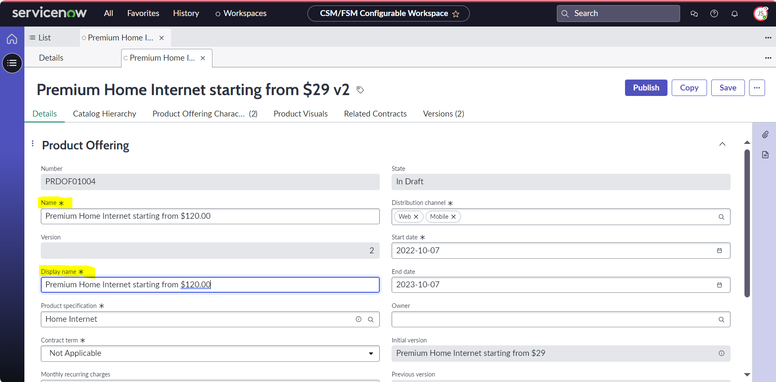
Task: Open more actions next to Save
Action: pos(757,88)
